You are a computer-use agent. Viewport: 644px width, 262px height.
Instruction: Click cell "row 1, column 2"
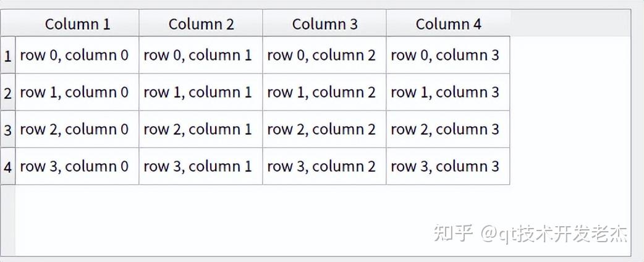point(324,93)
